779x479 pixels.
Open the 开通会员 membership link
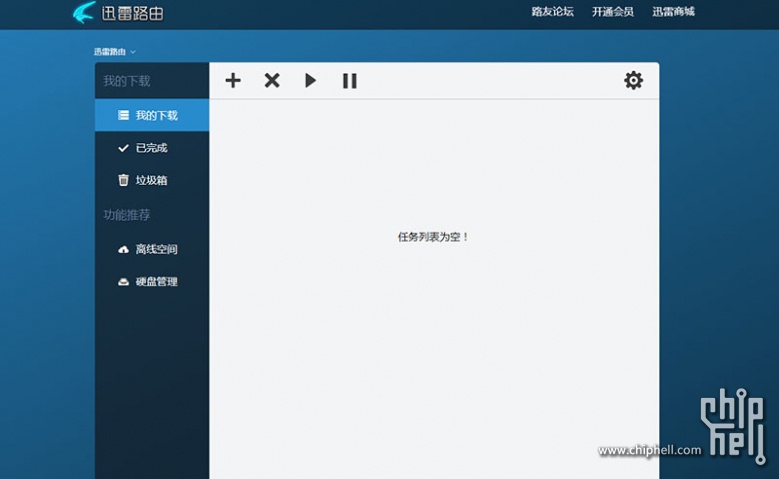click(x=613, y=12)
